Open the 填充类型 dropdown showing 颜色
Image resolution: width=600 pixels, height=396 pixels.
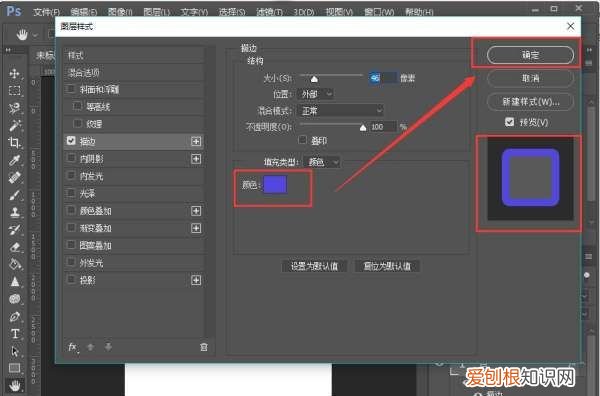tap(321, 162)
